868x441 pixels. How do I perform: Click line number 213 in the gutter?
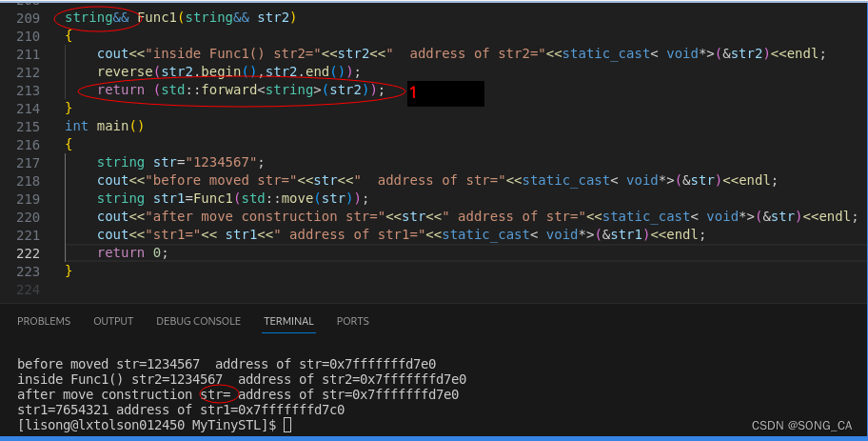tap(29, 90)
